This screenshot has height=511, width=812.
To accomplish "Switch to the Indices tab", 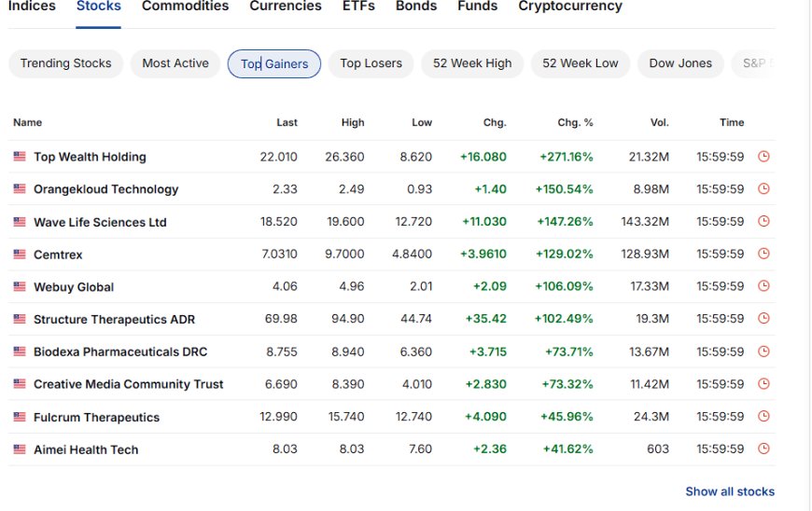I will coord(32,7).
